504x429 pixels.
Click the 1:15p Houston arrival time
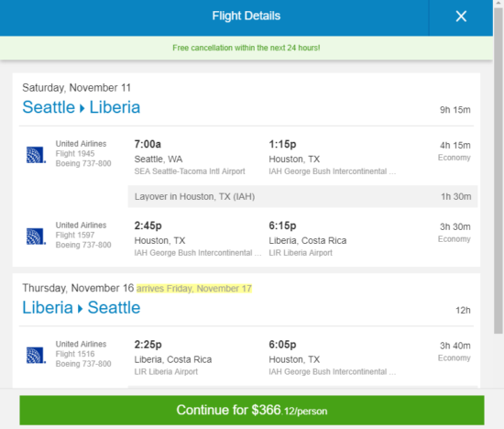tap(282, 144)
